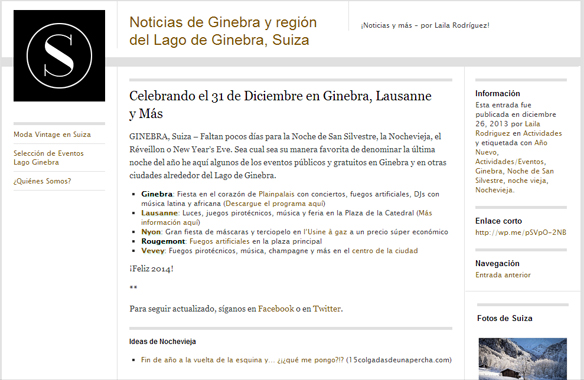Follow the Facebook link
584x380 pixels.
pos(276,309)
